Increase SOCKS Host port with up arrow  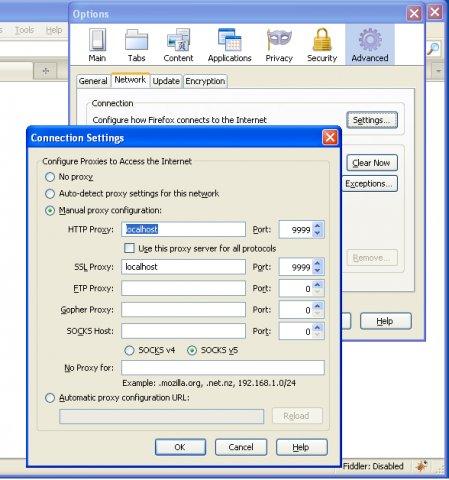pos(318,327)
